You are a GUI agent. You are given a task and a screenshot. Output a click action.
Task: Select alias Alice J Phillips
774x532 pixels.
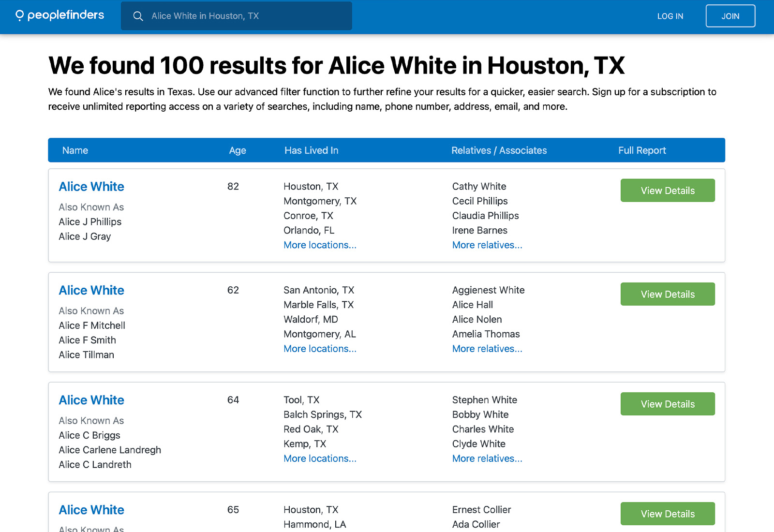click(x=90, y=222)
